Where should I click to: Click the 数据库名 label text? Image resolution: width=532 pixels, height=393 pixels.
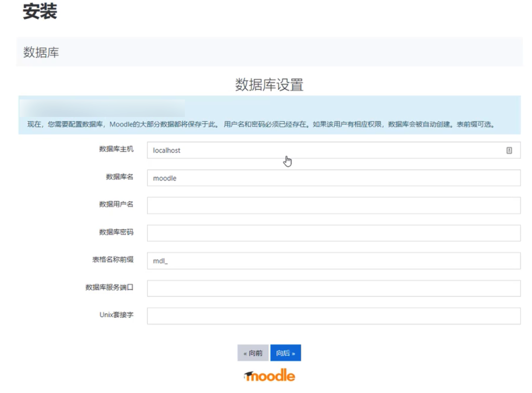(119, 177)
